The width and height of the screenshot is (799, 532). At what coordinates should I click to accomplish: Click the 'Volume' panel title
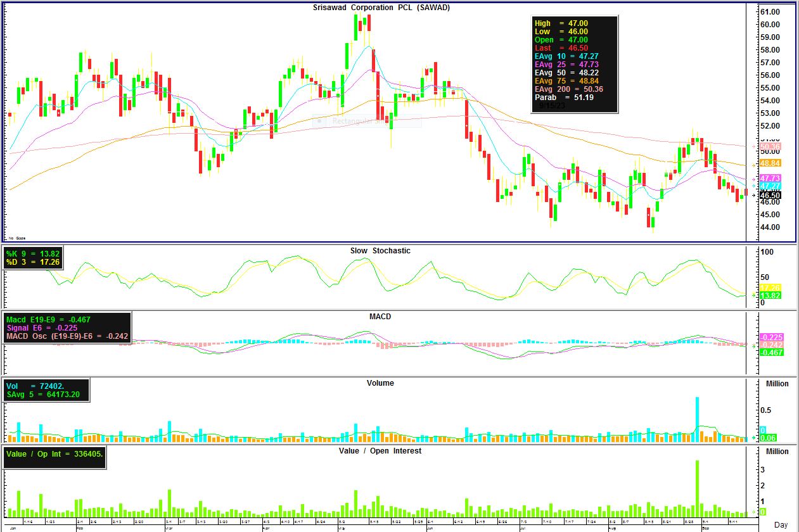click(x=380, y=383)
